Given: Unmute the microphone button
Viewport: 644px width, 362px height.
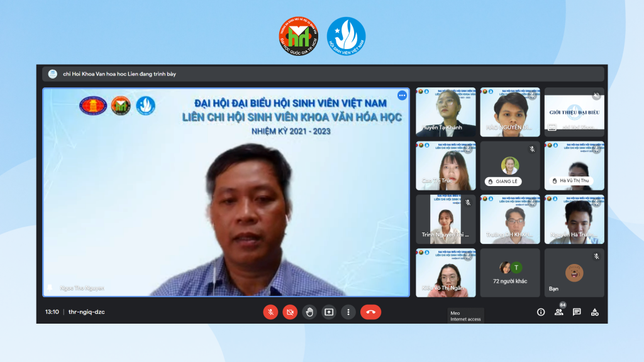Looking at the screenshot, I should tap(270, 312).
